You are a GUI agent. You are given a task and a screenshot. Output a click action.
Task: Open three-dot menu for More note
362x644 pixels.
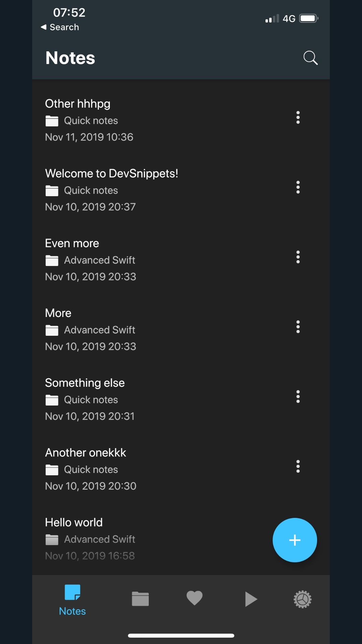tap(298, 327)
